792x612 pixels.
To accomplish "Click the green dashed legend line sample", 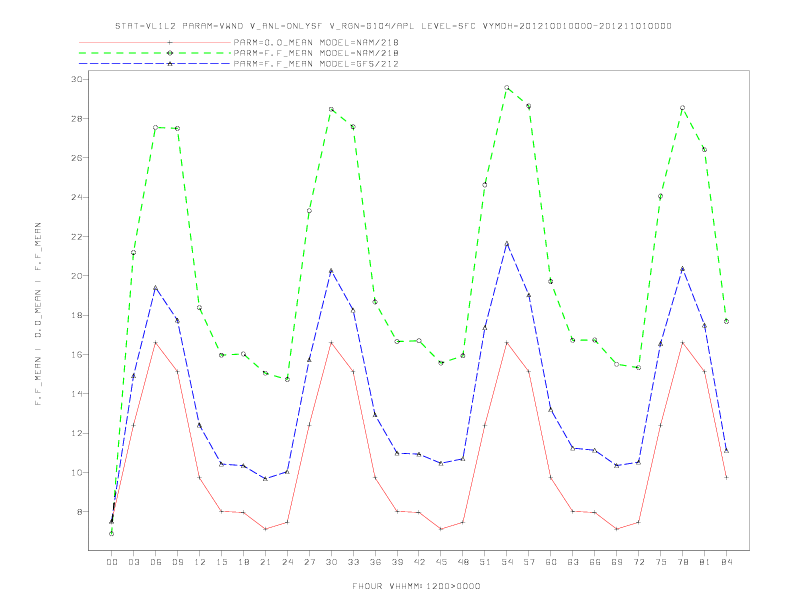I will pyautogui.click(x=155, y=53).
